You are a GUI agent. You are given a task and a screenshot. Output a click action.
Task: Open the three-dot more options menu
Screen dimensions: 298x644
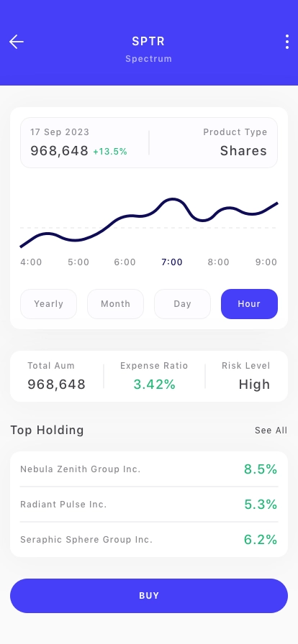pos(287,42)
